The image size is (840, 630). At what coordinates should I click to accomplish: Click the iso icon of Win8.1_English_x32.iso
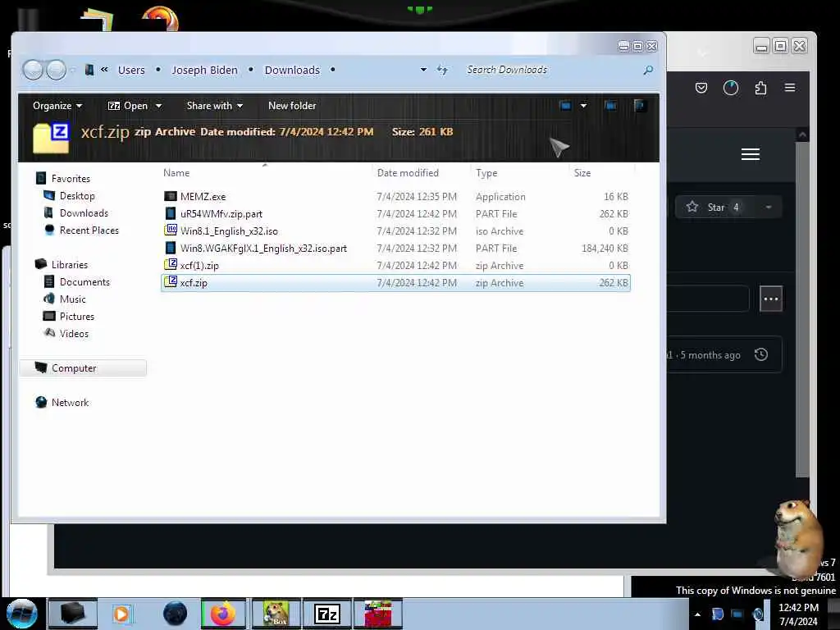171,231
